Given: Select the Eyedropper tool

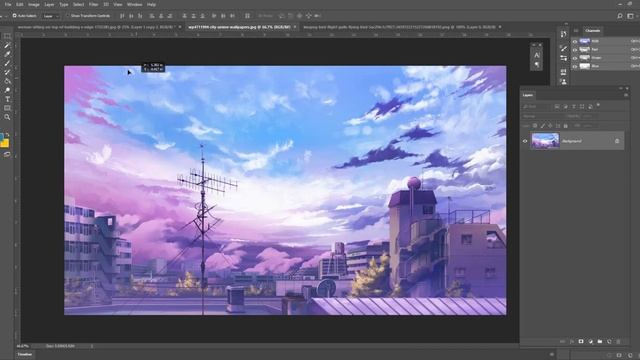Looking at the screenshot, I should (7, 54).
